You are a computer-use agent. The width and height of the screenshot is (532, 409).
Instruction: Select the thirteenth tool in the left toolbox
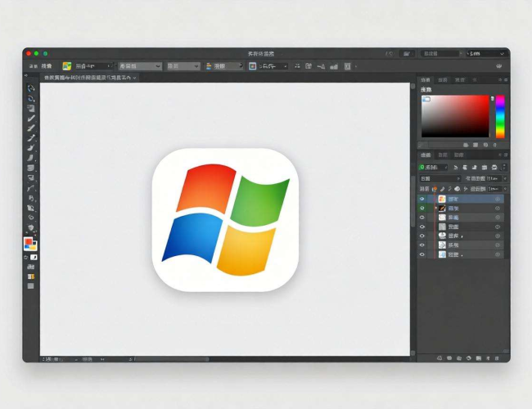tap(31, 208)
